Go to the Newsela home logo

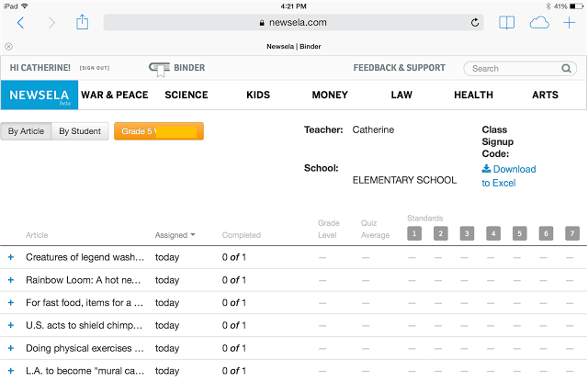tap(40, 95)
